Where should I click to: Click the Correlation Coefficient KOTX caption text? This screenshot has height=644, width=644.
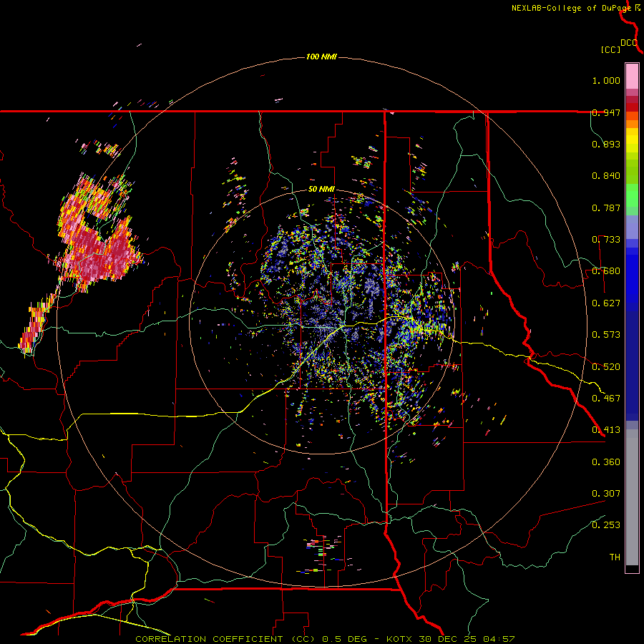click(x=325, y=639)
